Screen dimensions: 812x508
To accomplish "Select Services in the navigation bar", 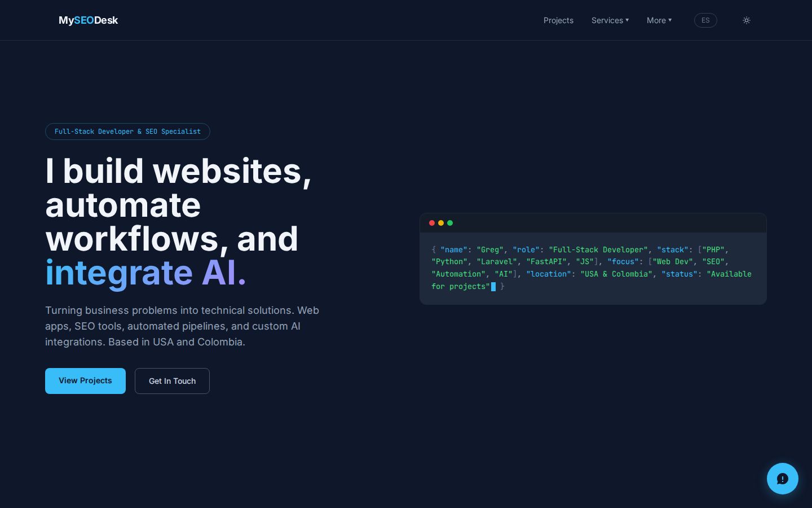I will click(607, 20).
